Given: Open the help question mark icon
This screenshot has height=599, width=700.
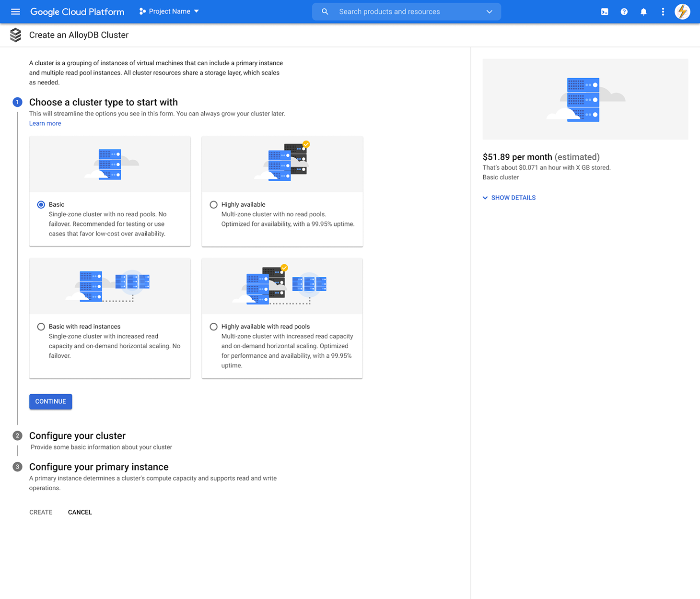Looking at the screenshot, I should (x=624, y=12).
